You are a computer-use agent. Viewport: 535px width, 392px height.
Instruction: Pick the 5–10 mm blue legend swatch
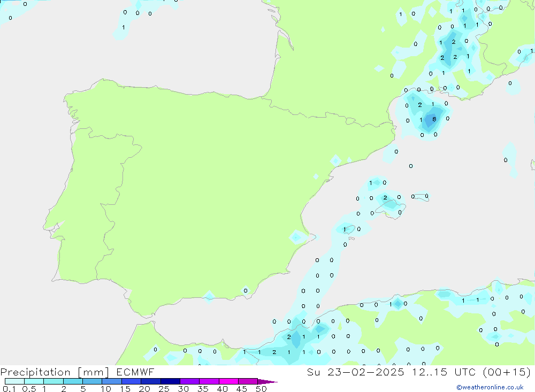[92, 381]
